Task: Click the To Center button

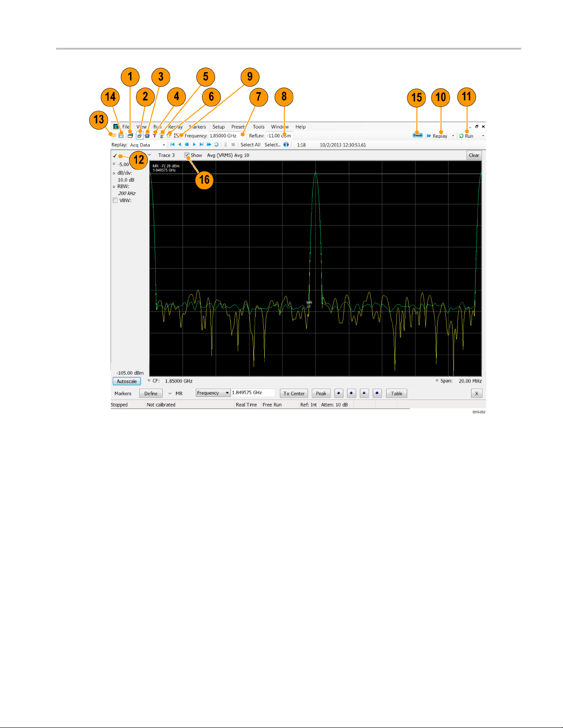Action: coord(294,393)
